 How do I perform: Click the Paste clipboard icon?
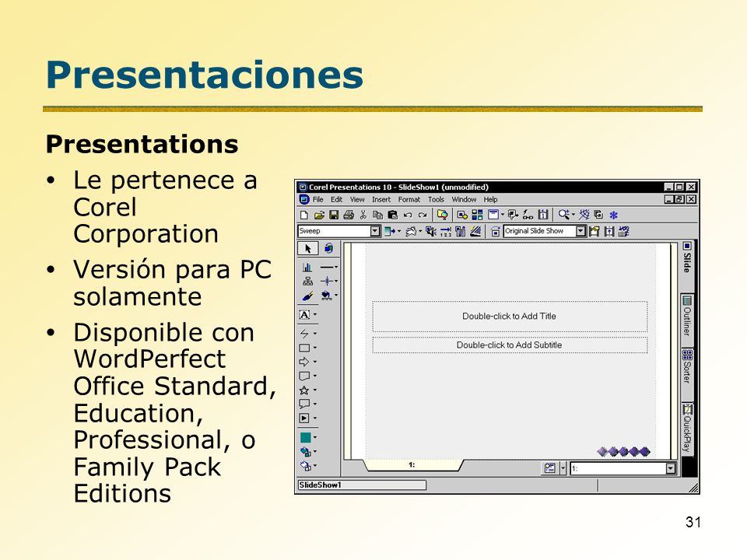click(x=392, y=215)
